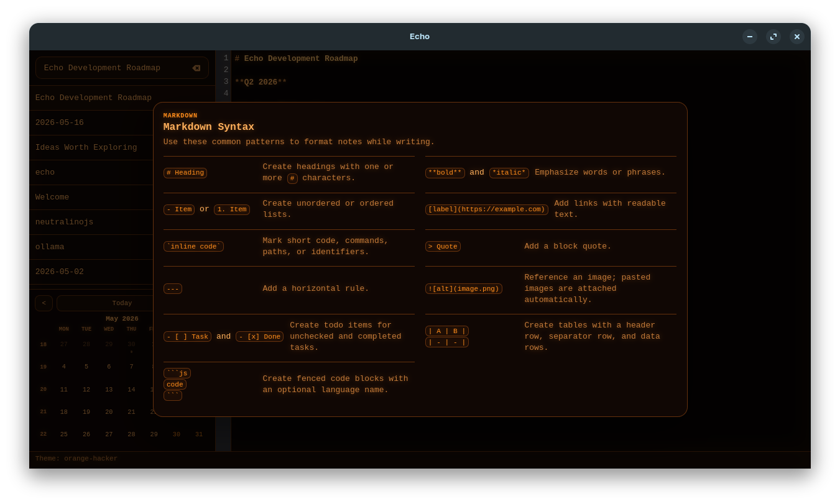Click the > Quote syntax chip

pyautogui.click(x=443, y=247)
